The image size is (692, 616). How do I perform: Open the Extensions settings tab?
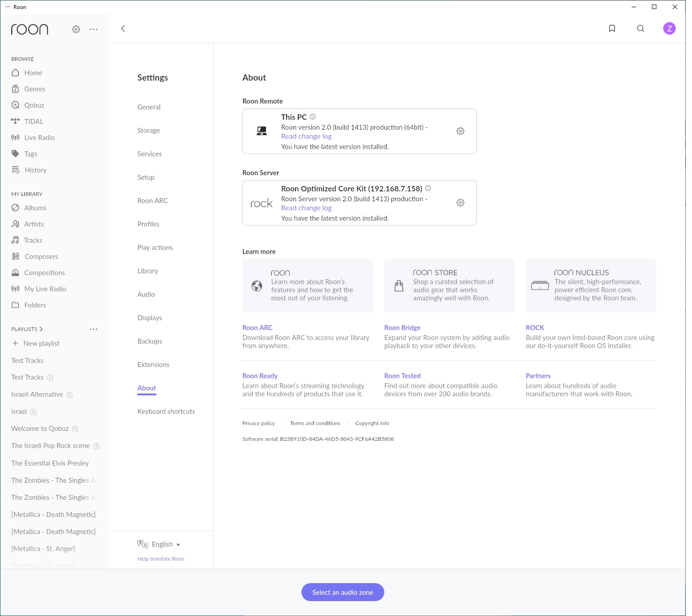tap(153, 365)
